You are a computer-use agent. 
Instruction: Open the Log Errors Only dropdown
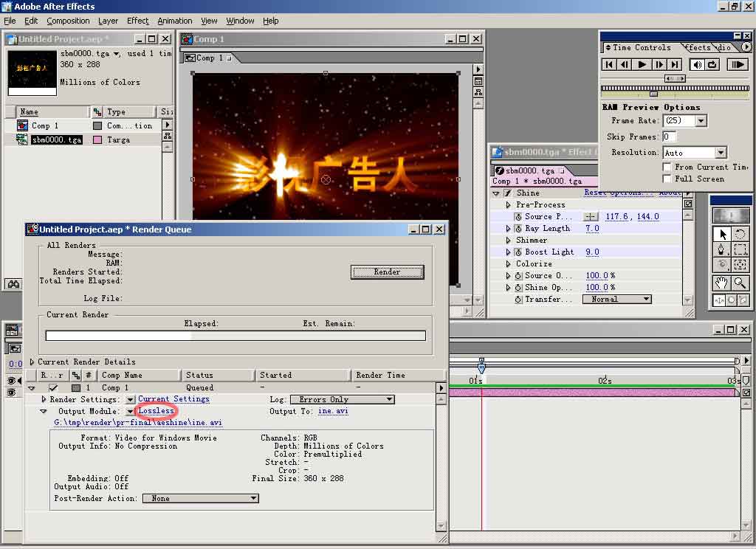342,400
